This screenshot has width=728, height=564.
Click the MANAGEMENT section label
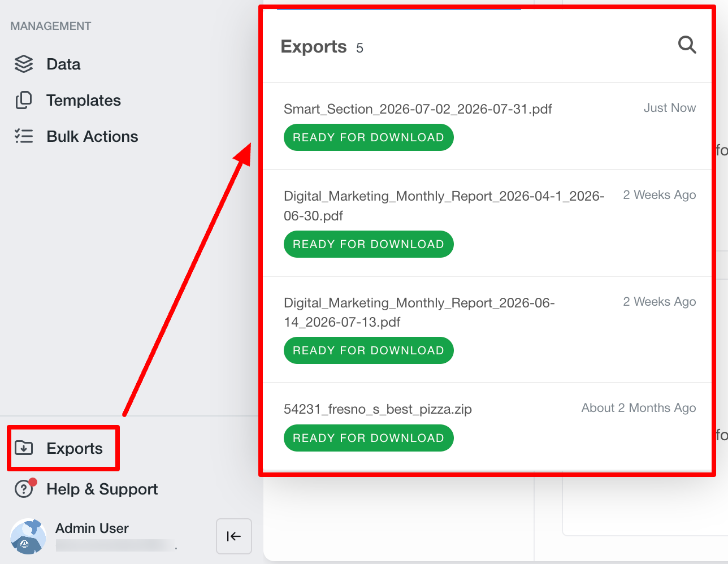pos(51,26)
